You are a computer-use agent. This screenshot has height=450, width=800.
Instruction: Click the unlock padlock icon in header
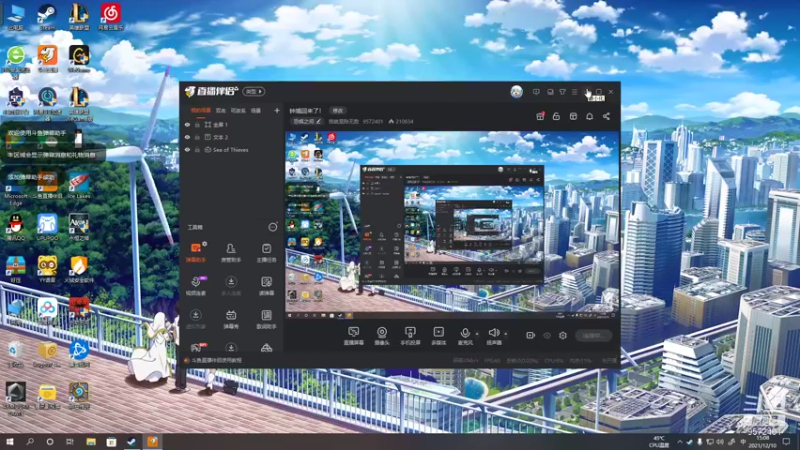coord(556,116)
